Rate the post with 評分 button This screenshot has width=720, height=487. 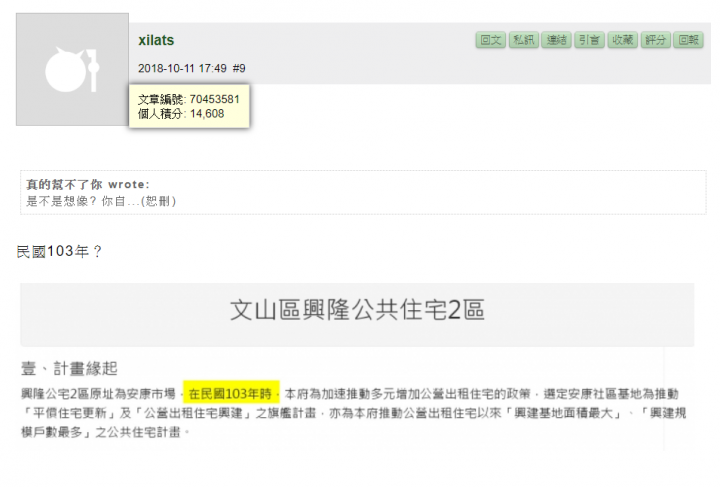click(655, 40)
